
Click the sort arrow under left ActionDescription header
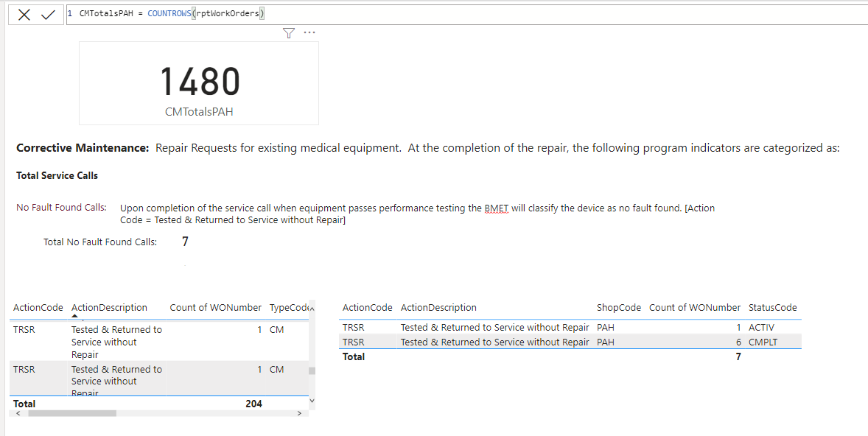tap(74, 317)
